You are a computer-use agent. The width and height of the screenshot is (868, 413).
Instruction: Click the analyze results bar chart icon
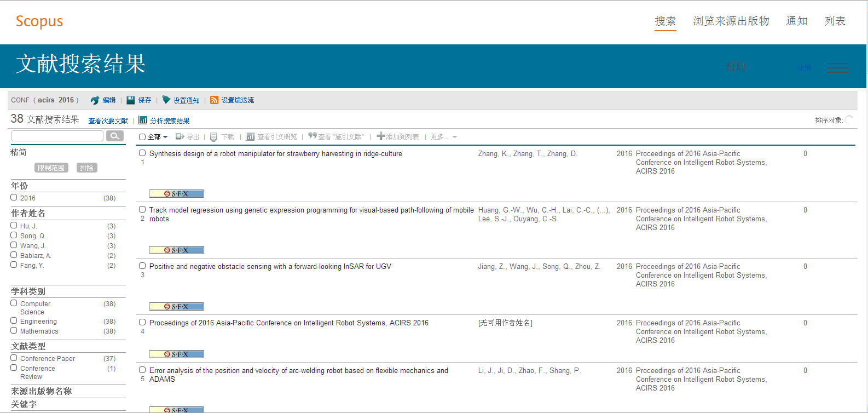point(143,121)
